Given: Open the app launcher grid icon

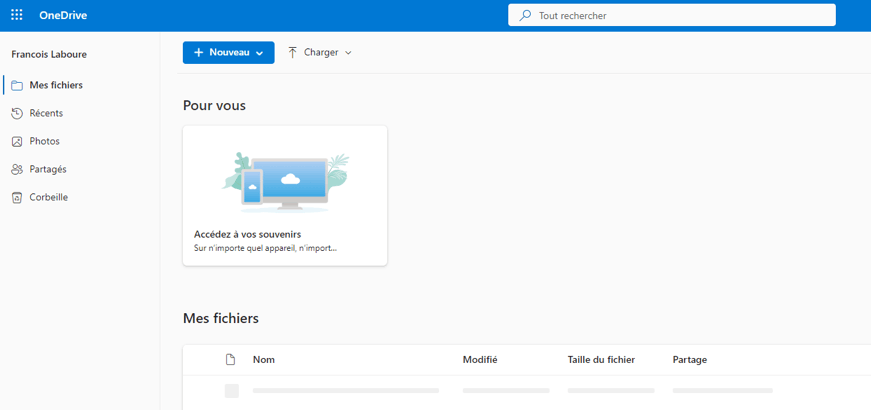Looking at the screenshot, I should (x=17, y=15).
